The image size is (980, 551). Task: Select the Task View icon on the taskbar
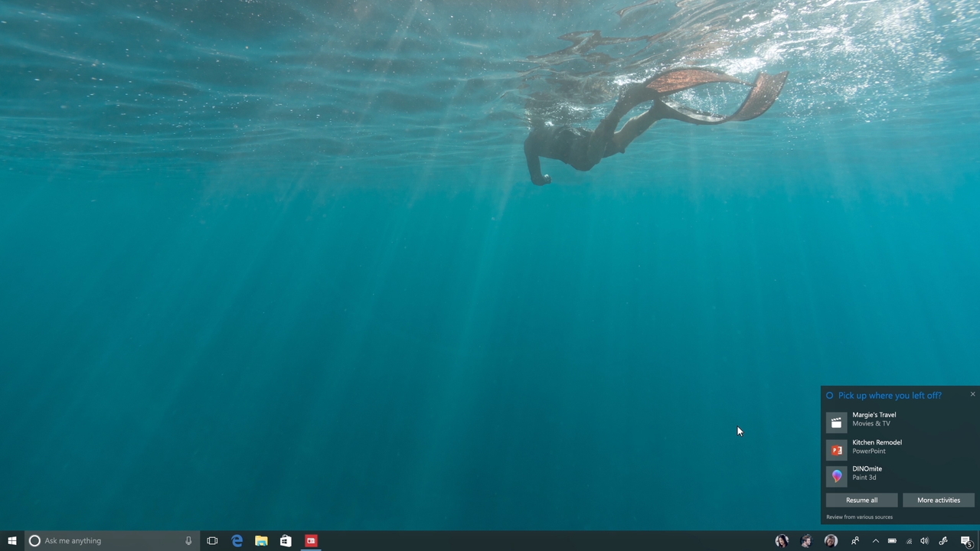pos(212,540)
